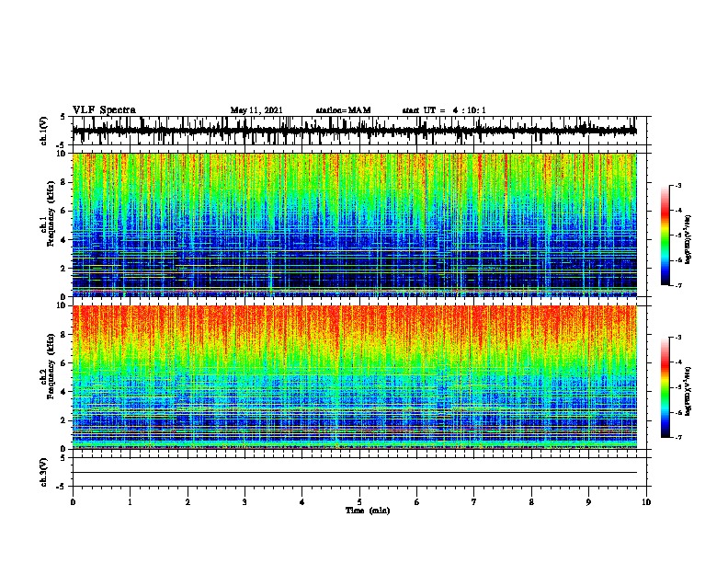Click the "10" label on the time axis
The height and width of the screenshot is (563, 728).
tap(646, 502)
